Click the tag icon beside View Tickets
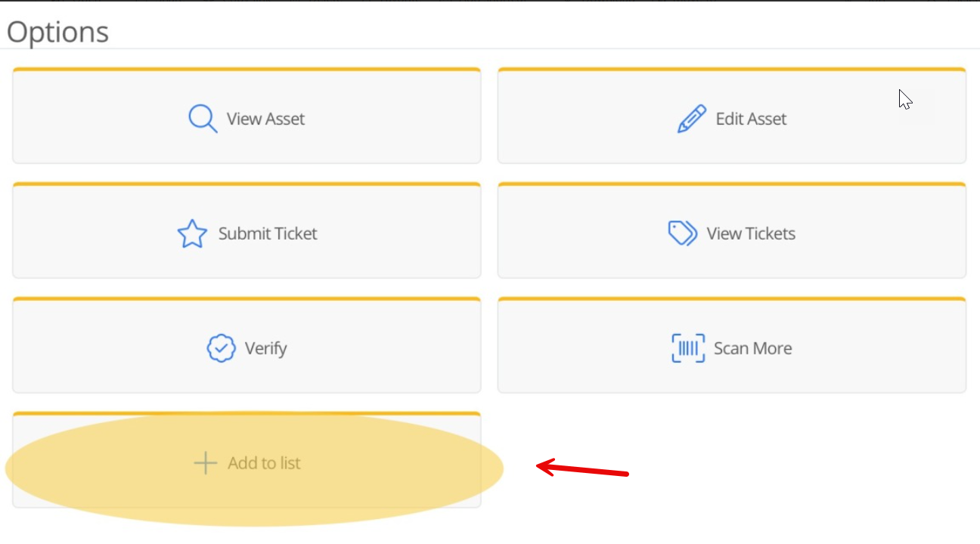Image resolution: width=980 pixels, height=544 pixels. point(682,233)
